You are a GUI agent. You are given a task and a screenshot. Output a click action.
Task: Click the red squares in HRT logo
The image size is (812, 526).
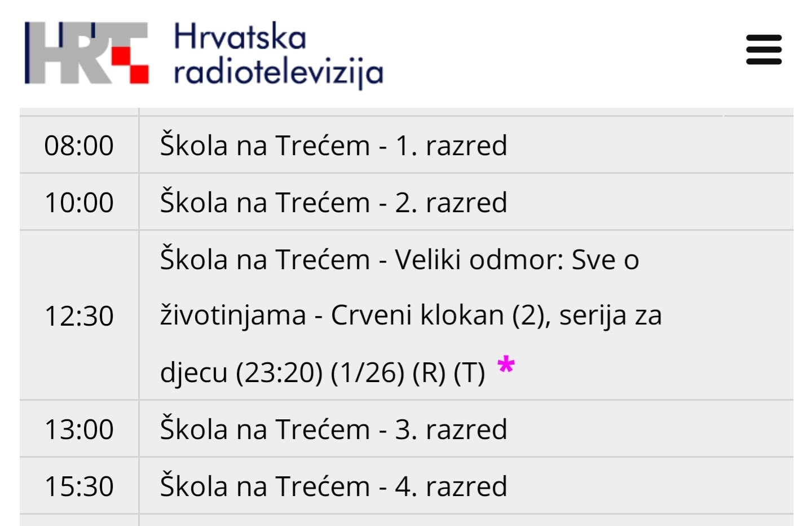[x=130, y=65]
